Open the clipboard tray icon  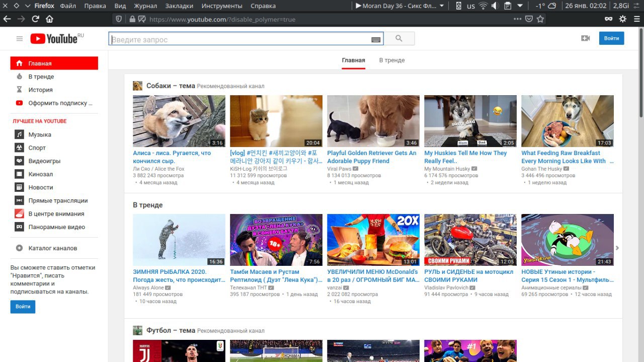(508, 6)
